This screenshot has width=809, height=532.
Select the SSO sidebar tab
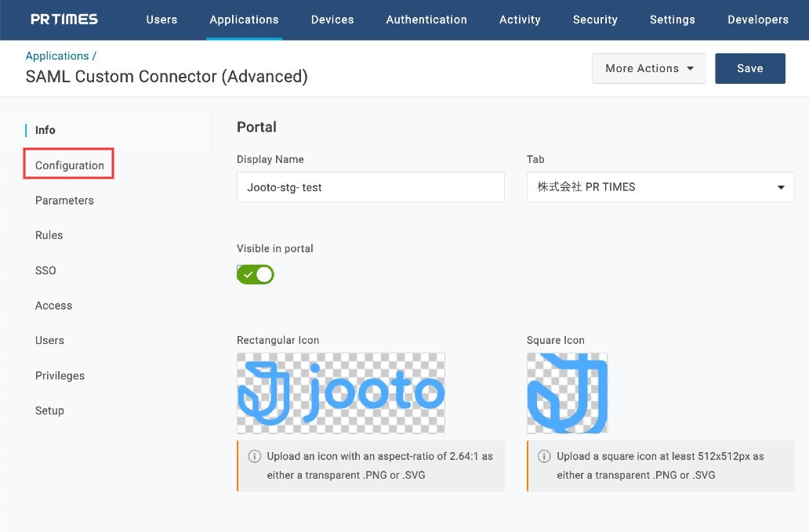pyautogui.click(x=45, y=270)
